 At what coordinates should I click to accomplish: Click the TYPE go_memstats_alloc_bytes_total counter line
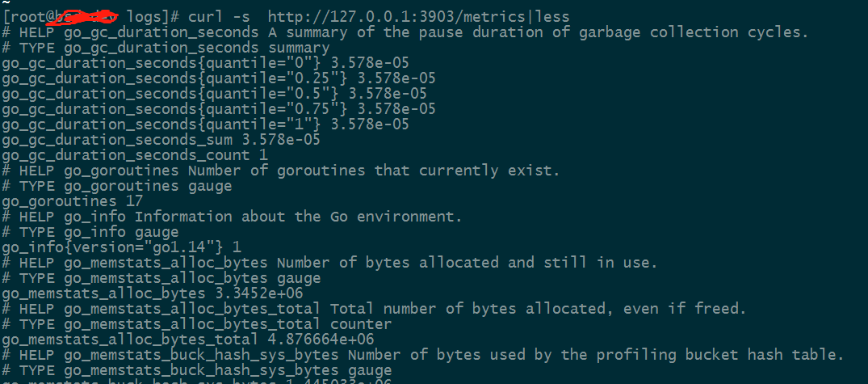point(196,324)
